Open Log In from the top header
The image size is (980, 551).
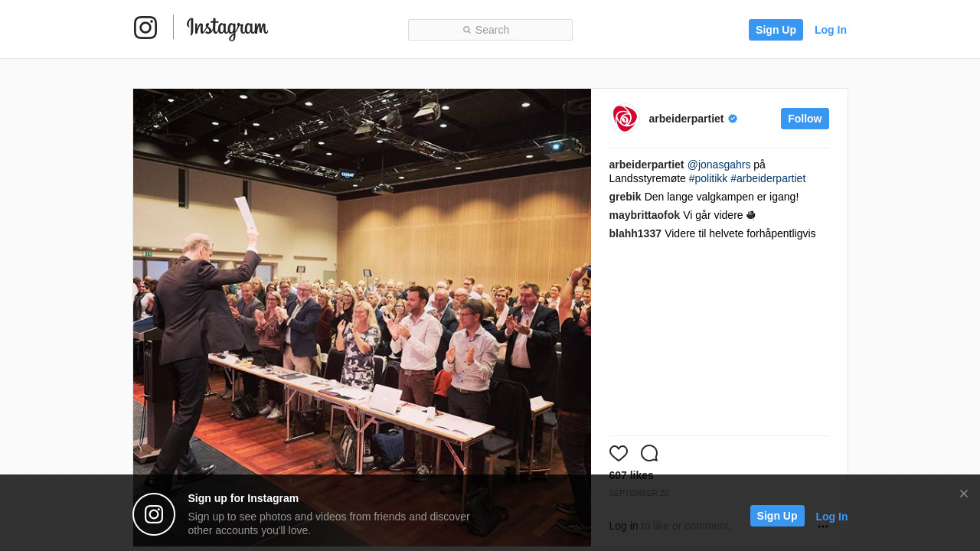[x=831, y=30]
